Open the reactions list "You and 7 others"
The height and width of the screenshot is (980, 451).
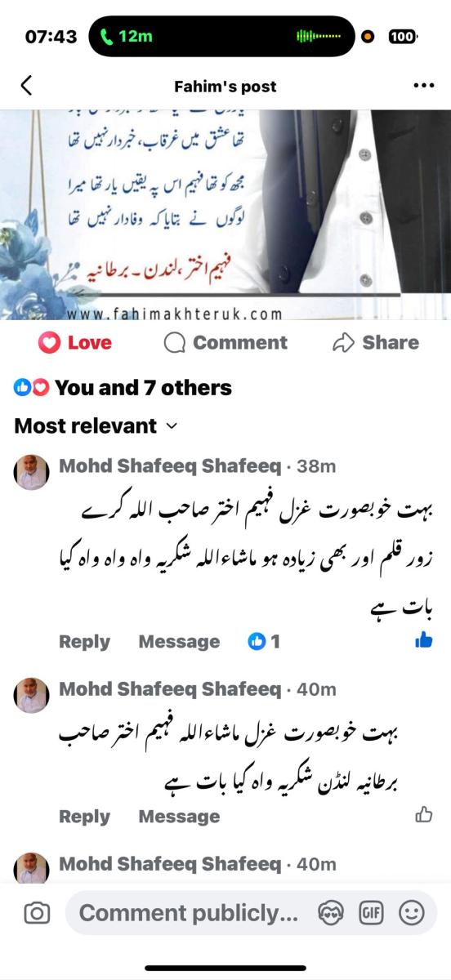point(123,388)
